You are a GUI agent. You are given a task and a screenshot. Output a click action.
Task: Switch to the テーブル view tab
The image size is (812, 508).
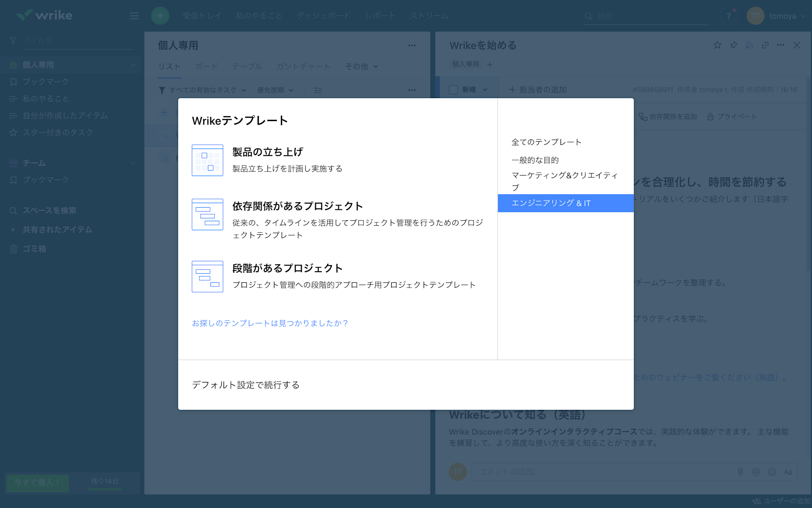pos(247,66)
